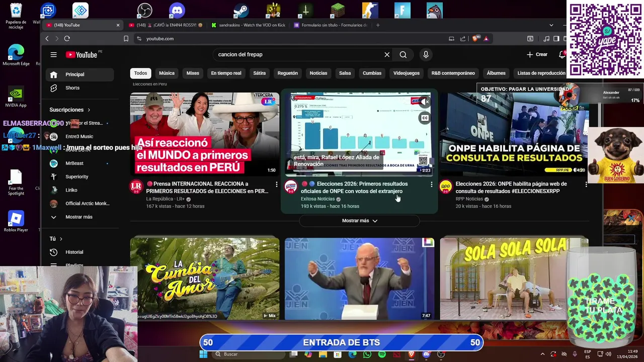Open options menu for La República video
644x362 pixels.
tap(276, 185)
